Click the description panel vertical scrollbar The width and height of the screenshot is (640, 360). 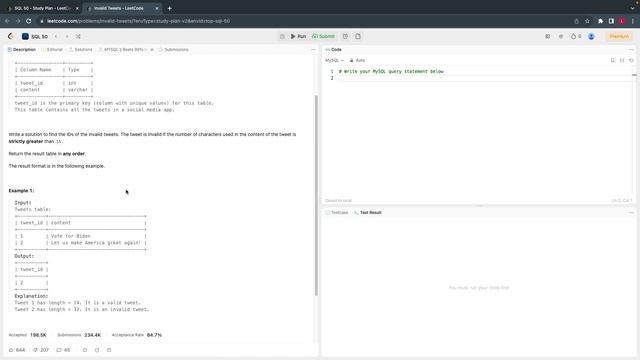[x=316, y=195]
